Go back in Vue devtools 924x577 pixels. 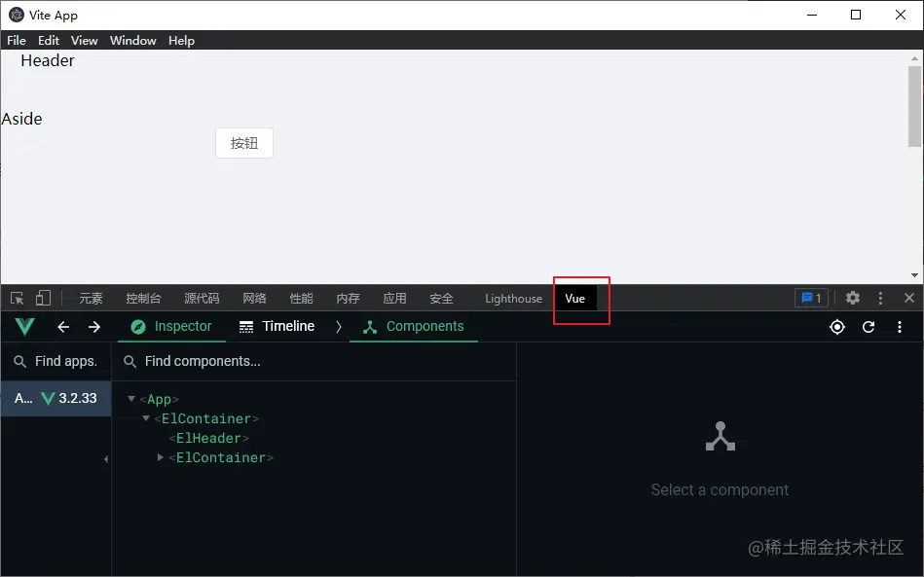pyautogui.click(x=63, y=327)
